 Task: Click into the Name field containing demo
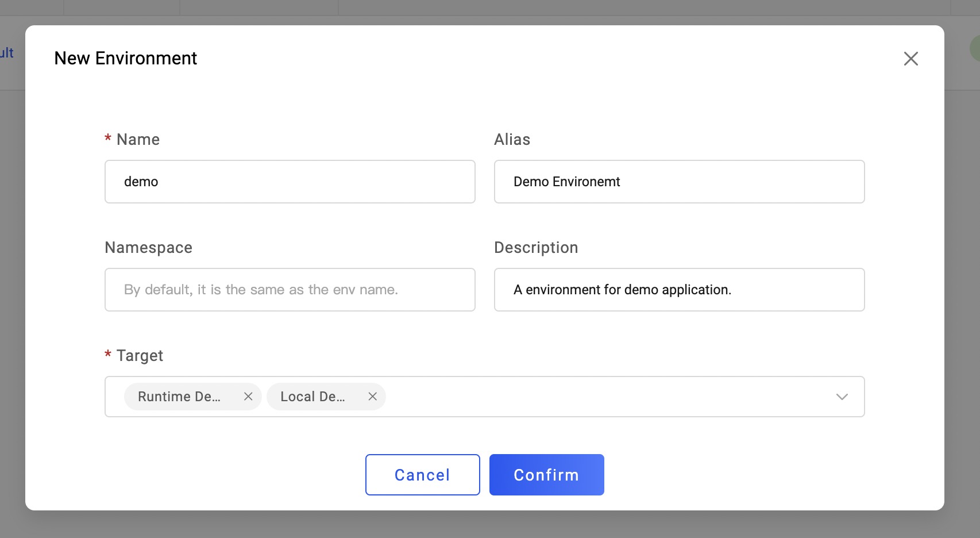290,182
